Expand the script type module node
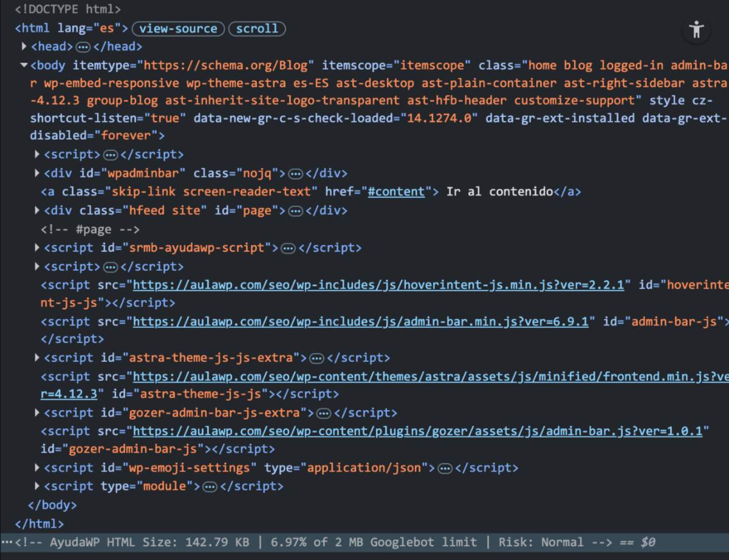729x560 pixels. (38, 486)
